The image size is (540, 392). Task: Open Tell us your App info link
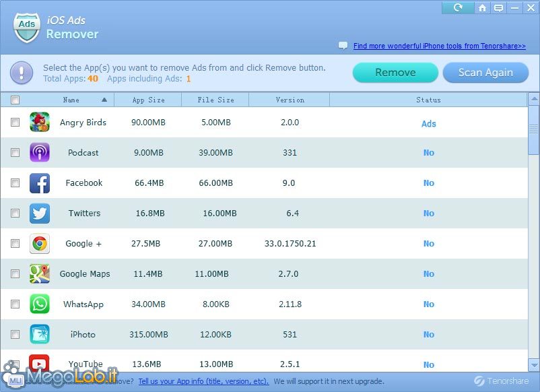(x=203, y=381)
